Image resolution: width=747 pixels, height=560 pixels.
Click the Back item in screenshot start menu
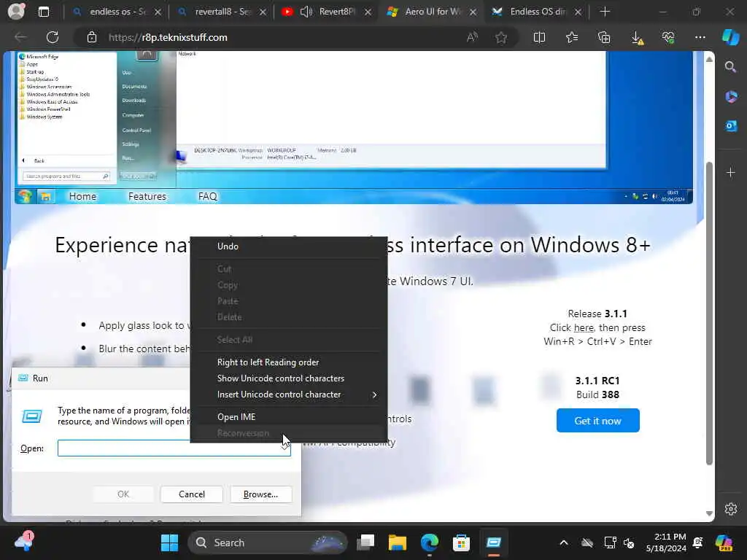pos(39,161)
